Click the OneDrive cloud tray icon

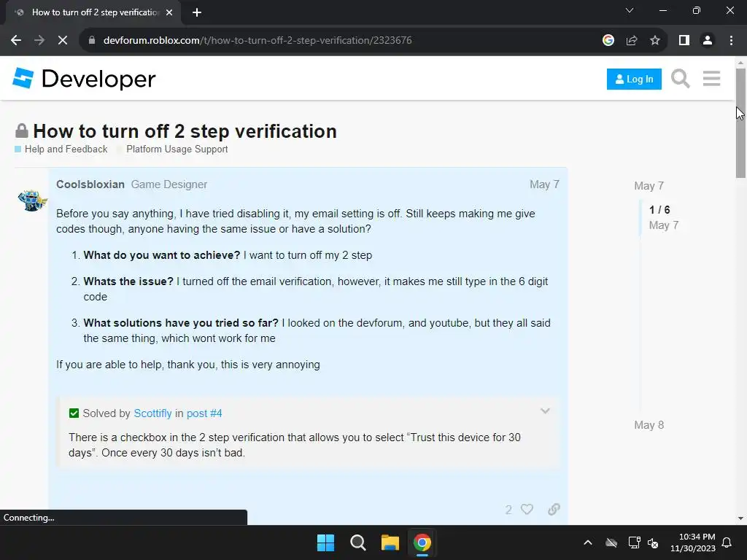pos(611,542)
